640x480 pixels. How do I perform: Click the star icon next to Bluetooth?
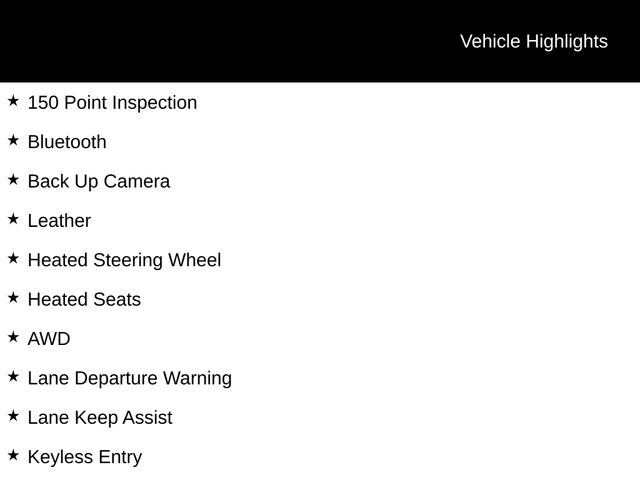13,140
